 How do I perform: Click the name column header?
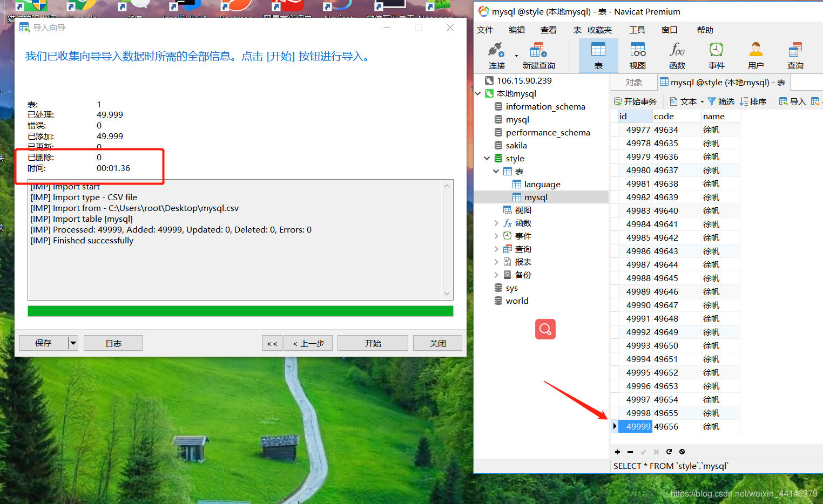point(720,116)
